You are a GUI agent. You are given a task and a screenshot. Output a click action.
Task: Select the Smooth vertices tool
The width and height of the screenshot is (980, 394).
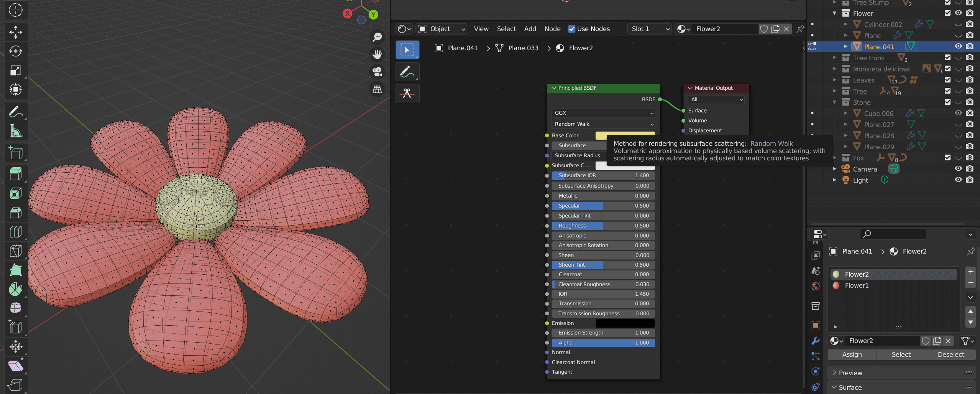point(16,308)
